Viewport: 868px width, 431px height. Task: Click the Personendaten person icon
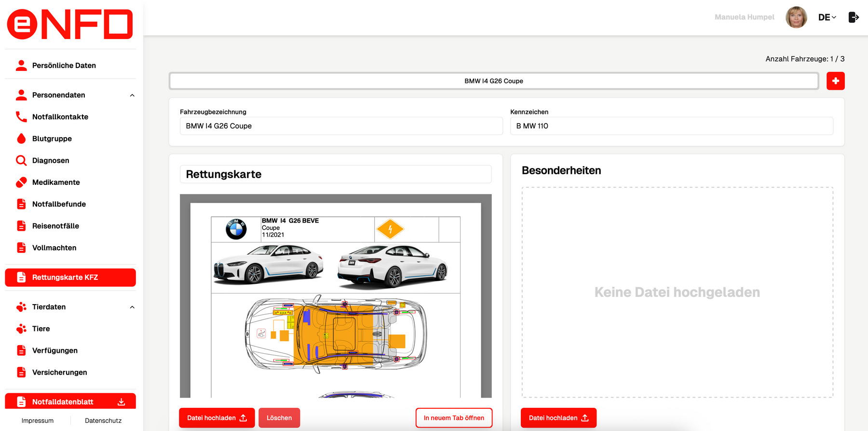pos(21,95)
